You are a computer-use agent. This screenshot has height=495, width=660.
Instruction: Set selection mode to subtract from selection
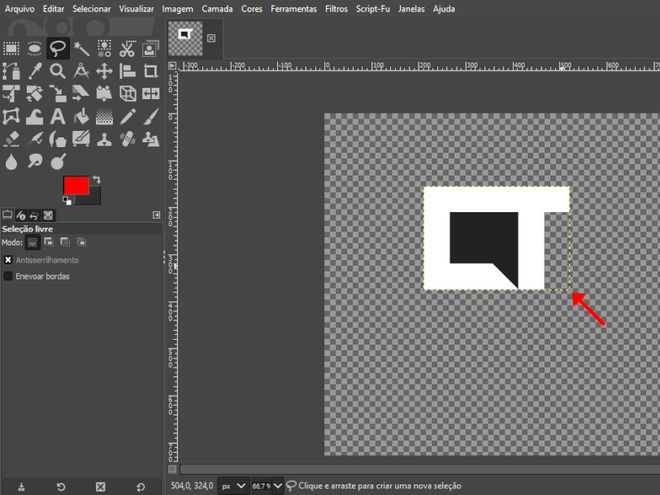click(x=65, y=242)
